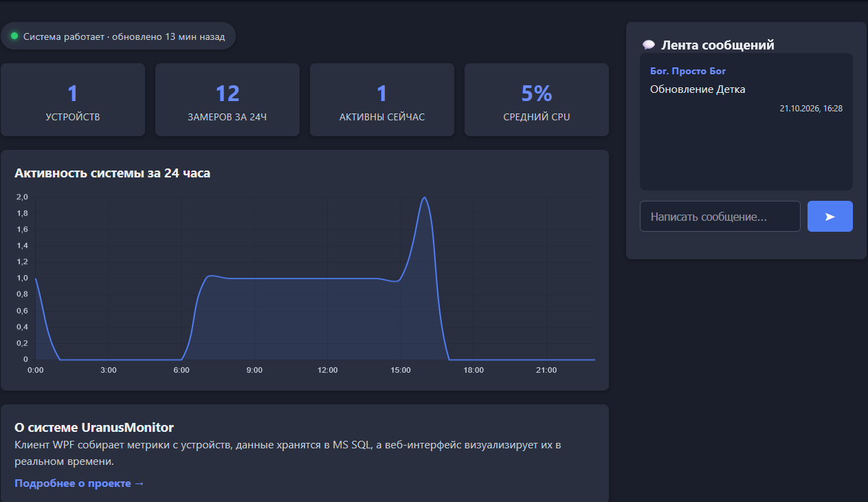Image resolution: width=868 pixels, height=502 pixels.
Task: Click the 'УСТРОЙСТВ' stat card
Action: (73, 100)
